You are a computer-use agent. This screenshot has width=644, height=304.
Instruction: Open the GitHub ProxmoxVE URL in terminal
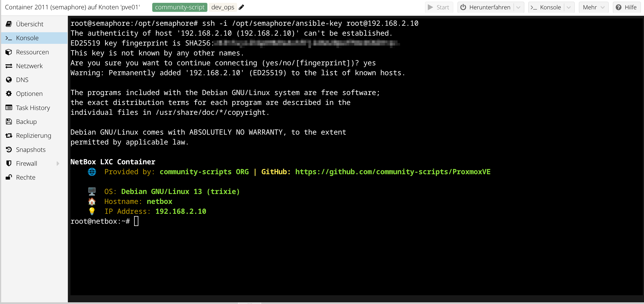click(393, 172)
